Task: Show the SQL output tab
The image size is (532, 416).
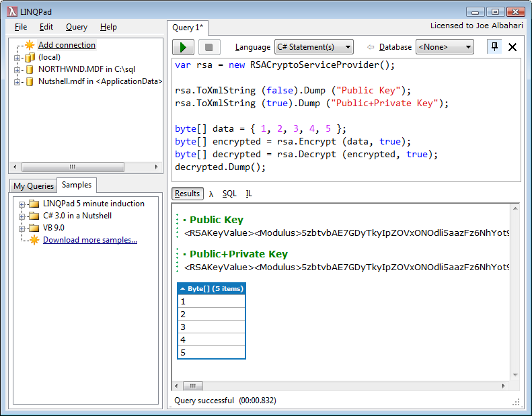Action: (229, 194)
